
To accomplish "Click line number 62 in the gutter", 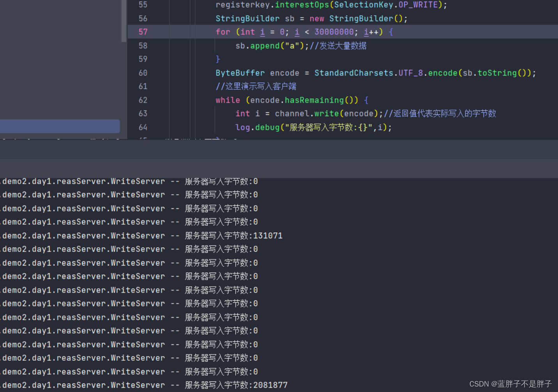I will (143, 100).
